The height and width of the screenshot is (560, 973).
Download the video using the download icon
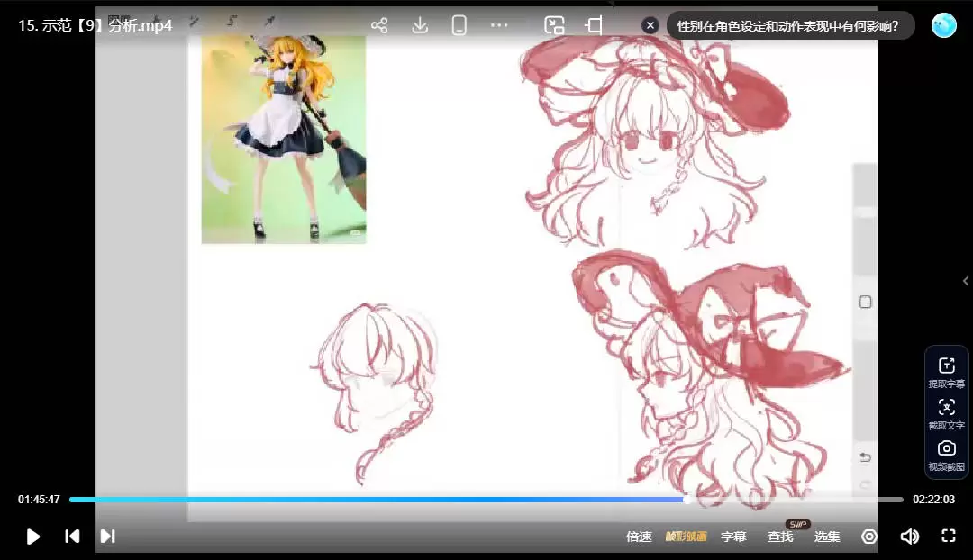(x=420, y=25)
